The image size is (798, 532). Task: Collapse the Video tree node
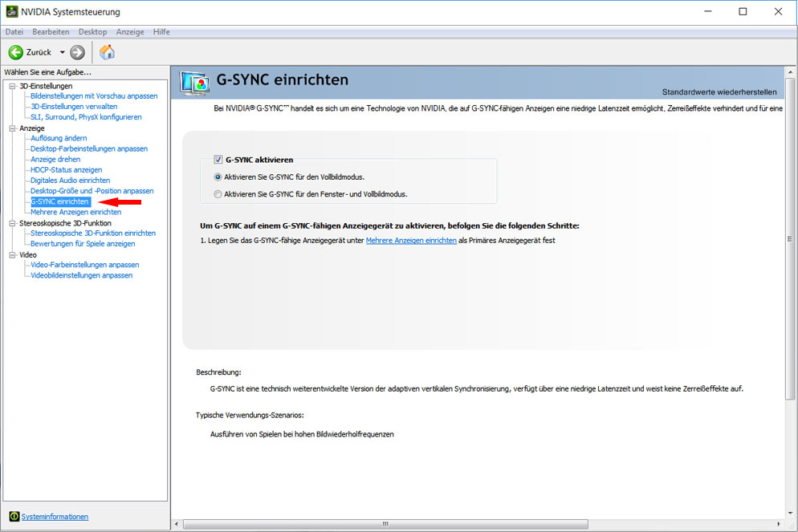(12, 255)
